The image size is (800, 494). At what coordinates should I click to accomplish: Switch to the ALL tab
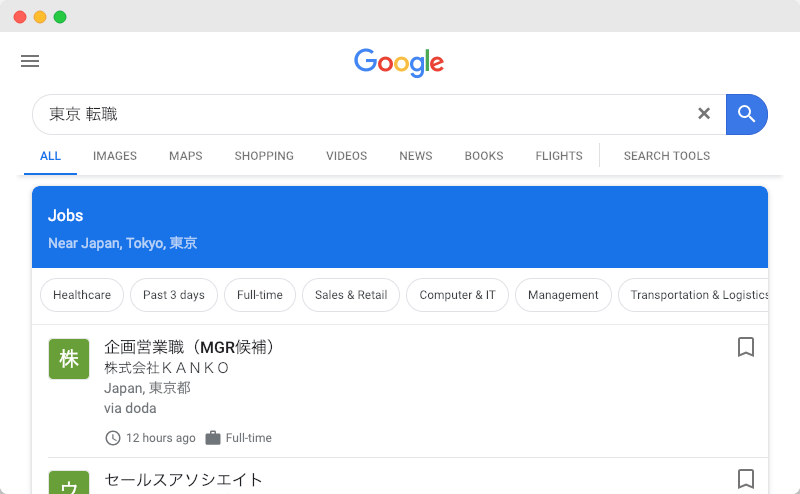[51, 156]
